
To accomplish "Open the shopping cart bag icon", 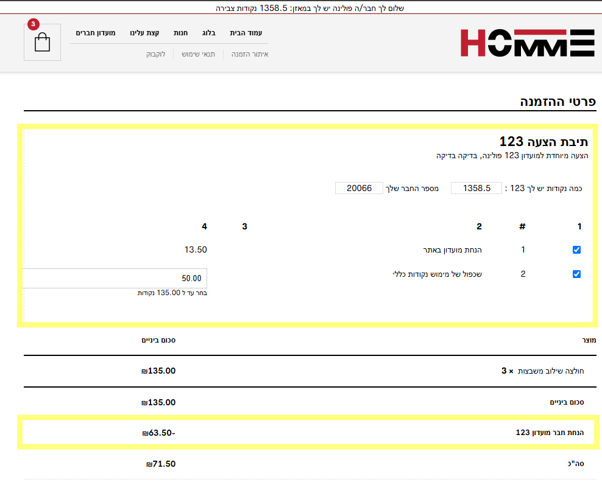I will tap(42, 43).
